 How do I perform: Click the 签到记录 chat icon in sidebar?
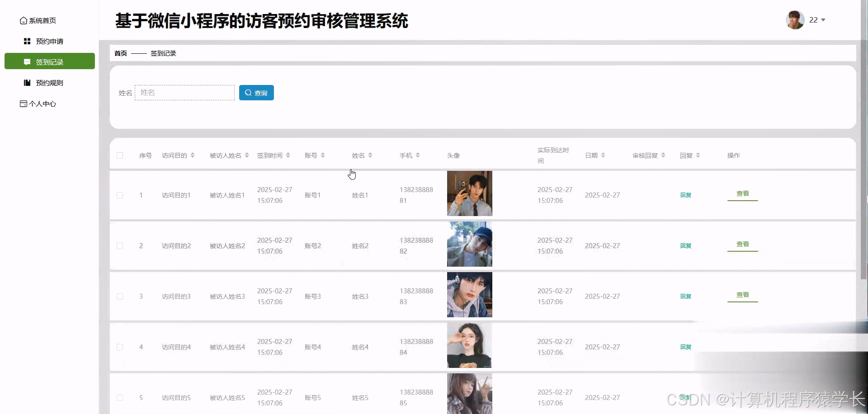pyautogui.click(x=27, y=61)
